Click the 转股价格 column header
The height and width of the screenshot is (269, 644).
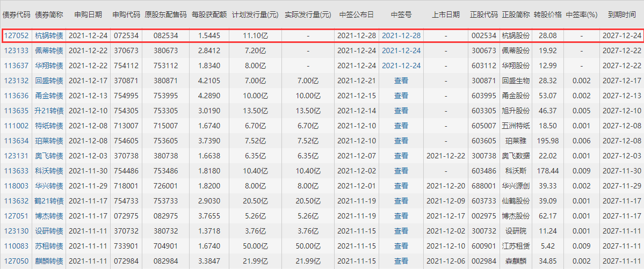(x=547, y=14)
